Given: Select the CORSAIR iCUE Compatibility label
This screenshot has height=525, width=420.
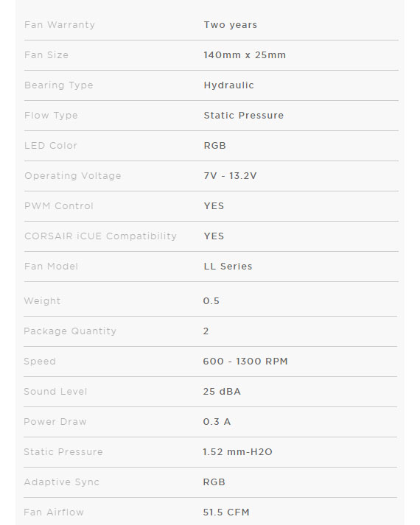Looking at the screenshot, I should tap(100, 236).
